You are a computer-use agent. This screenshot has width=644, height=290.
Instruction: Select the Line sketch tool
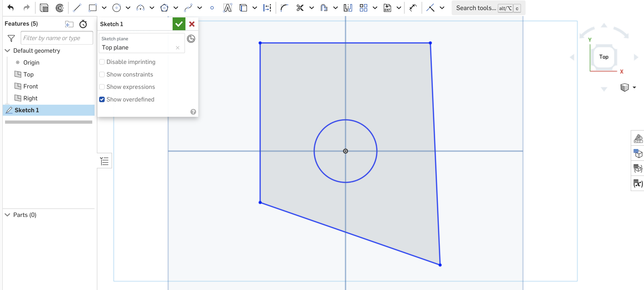click(x=77, y=8)
